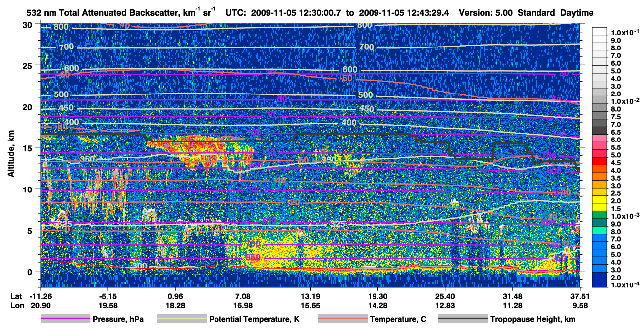Viewport: 644px width, 330px height.
Task: Click the orange swatch beside colorbar label '3.5'
Action: [x=600, y=178]
